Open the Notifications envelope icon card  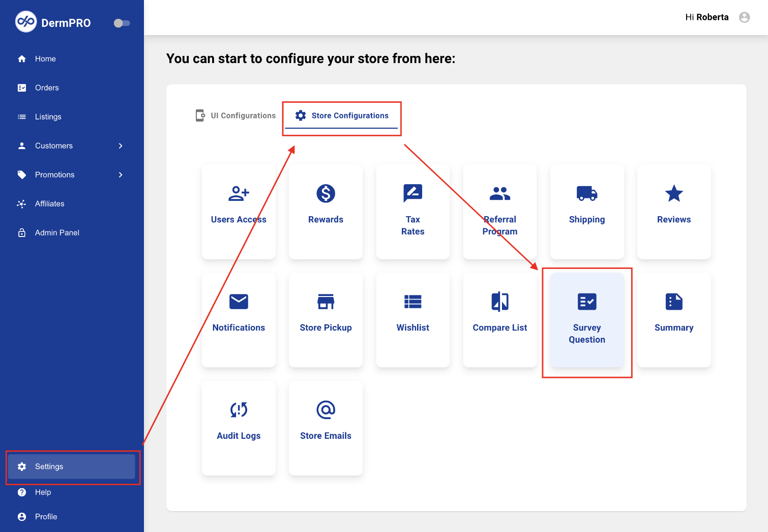coord(239,302)
